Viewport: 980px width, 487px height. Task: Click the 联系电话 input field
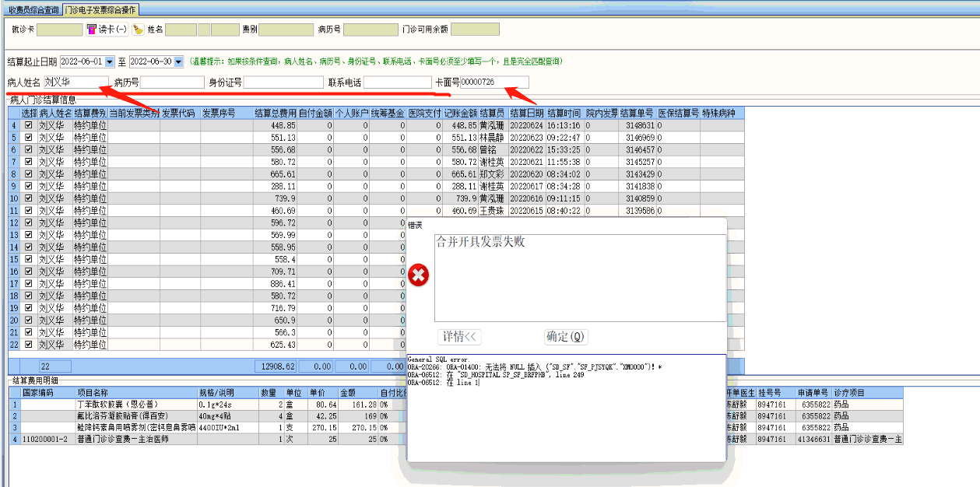[397, 82]
